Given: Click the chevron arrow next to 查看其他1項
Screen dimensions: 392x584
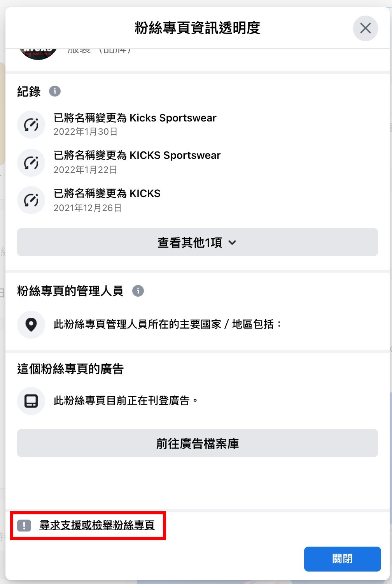Looking at the screenshot, I should pyautogui.click(x=232, y=243).
